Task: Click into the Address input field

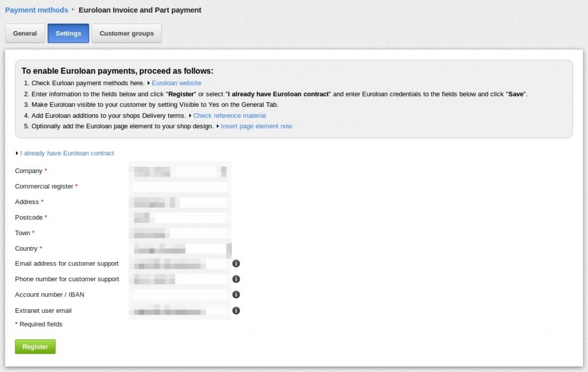Action: [180, 202]
